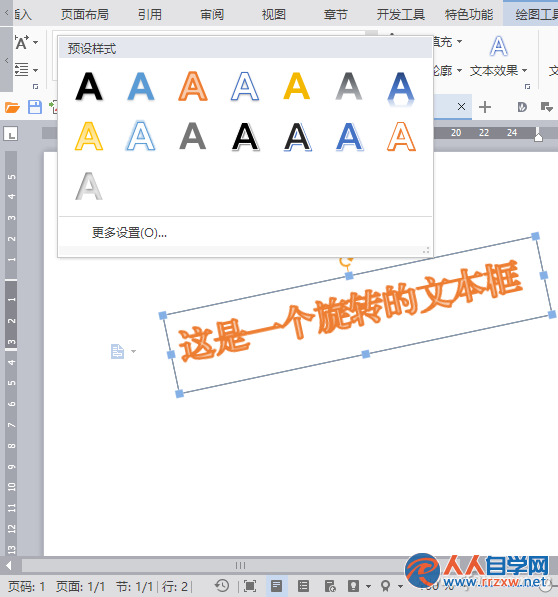Add a new document tab with plus
Viewport: 558px width, 597px height.
coord(485,107)
